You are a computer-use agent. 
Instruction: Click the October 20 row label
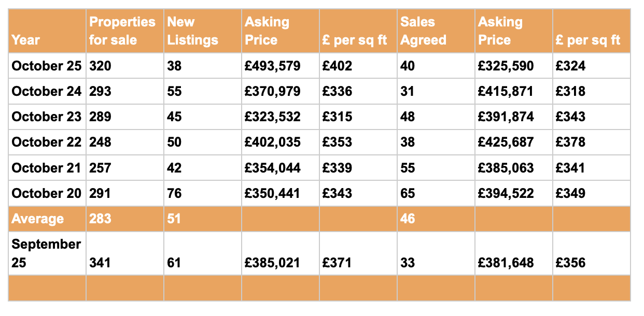pos(47,193)
